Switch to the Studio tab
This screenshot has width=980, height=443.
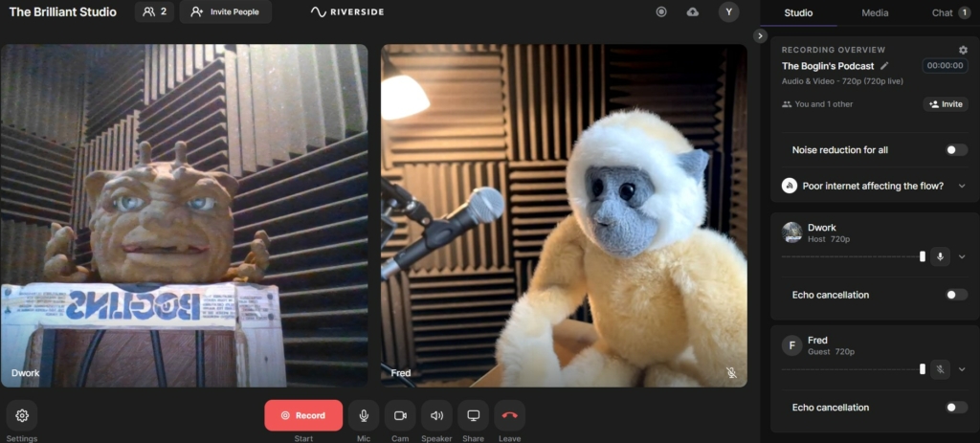(798, 12)
